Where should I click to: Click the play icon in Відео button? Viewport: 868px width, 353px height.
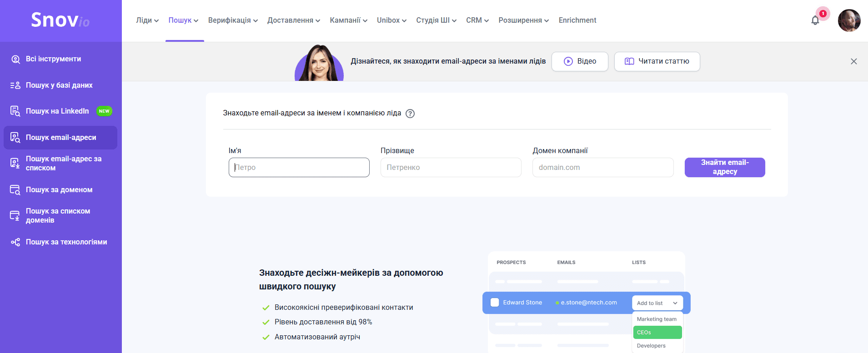tap(568, 61)
